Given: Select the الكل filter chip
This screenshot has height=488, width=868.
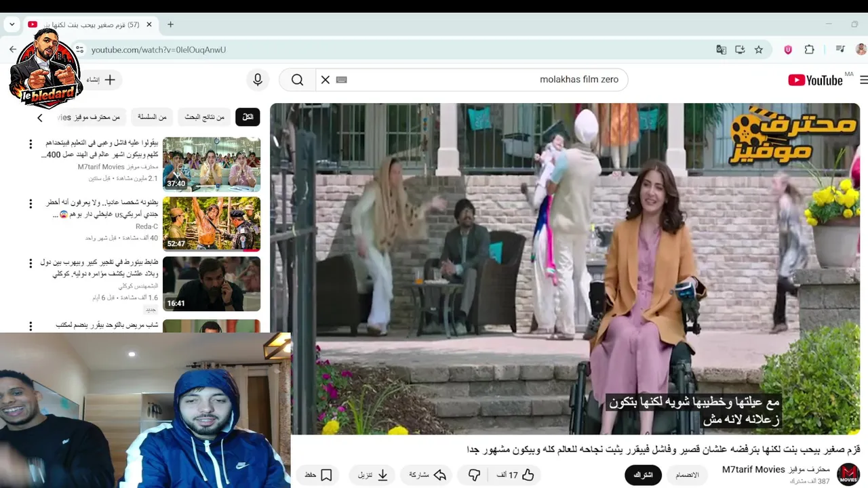Looking at the screenshot, I should [x=248, y=117].
